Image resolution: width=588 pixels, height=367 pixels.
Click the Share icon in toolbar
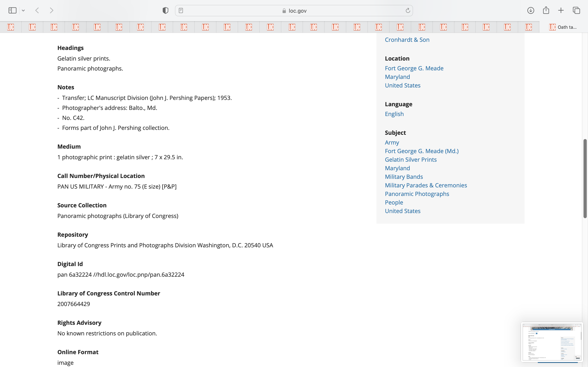click(546, 10)
